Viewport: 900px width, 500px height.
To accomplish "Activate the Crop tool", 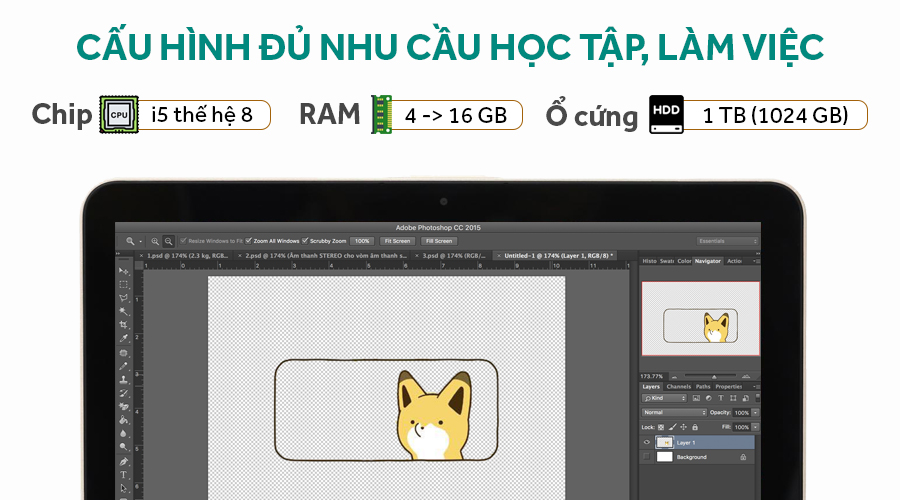I will click(124, 325).
